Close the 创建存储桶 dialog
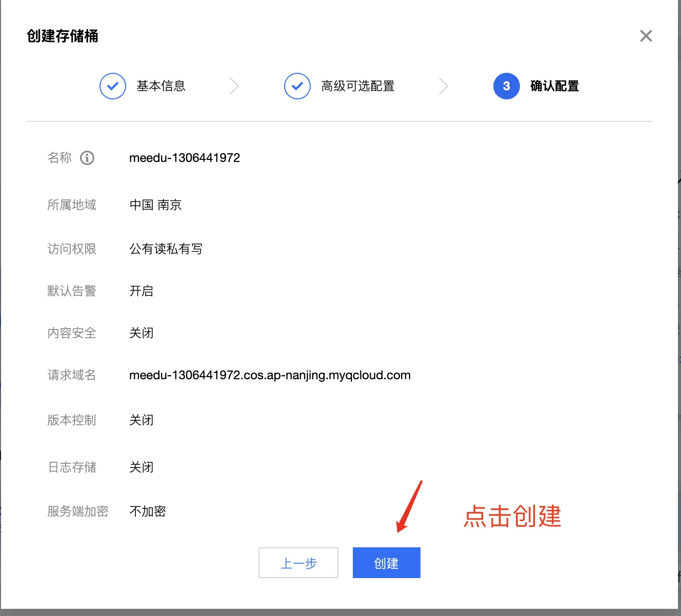The image size is (681, 616). (x=646, y=36)
